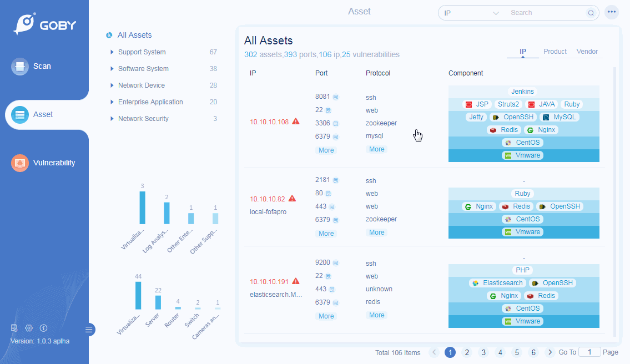
Task: Show more ports for 10.10.10.108
Action: click(x=326, y=150)
